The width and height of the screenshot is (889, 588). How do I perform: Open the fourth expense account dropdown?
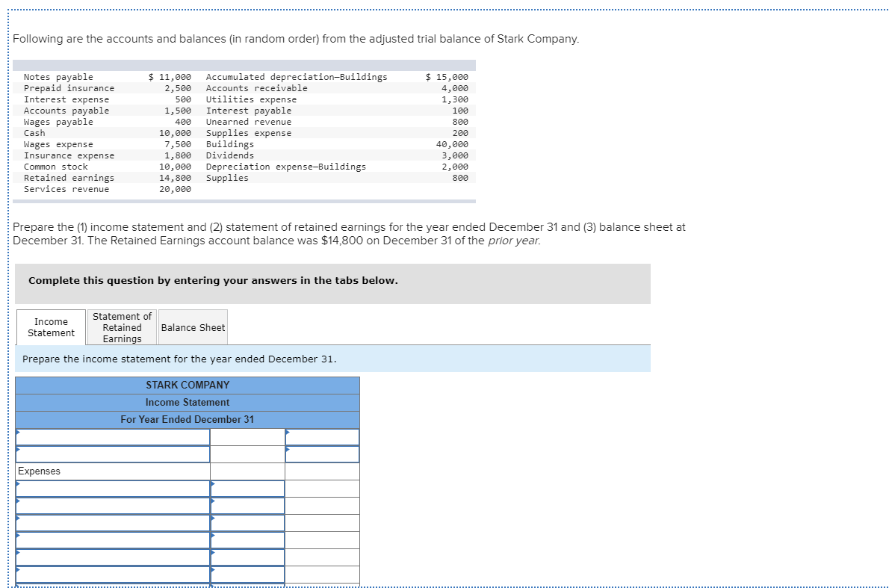[112, 539]
